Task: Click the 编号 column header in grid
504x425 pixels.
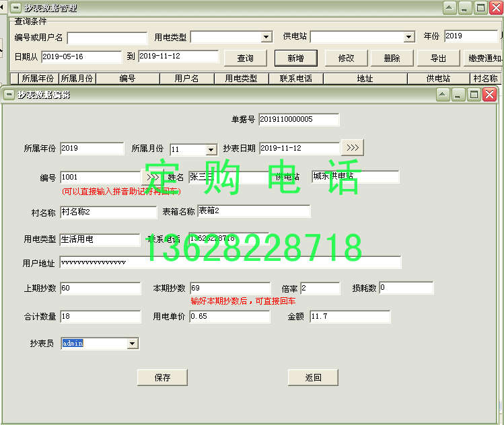Action: [128, 79]
